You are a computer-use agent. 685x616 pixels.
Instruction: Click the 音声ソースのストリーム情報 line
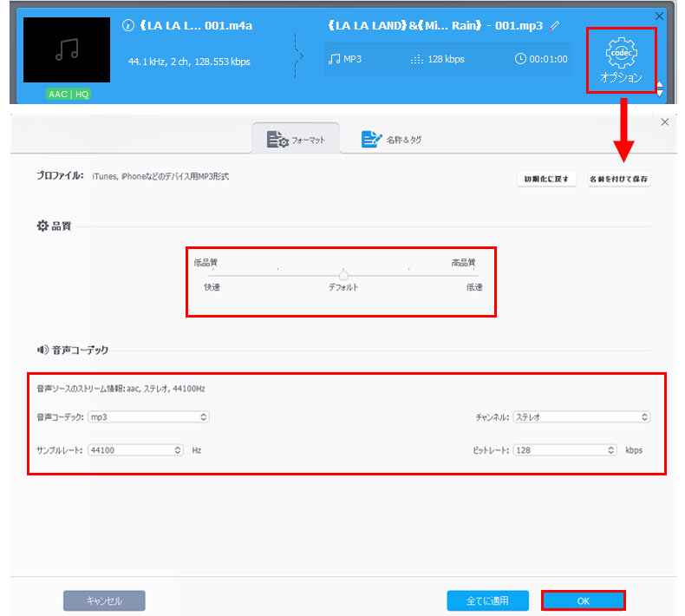click(x=121, y=389)
